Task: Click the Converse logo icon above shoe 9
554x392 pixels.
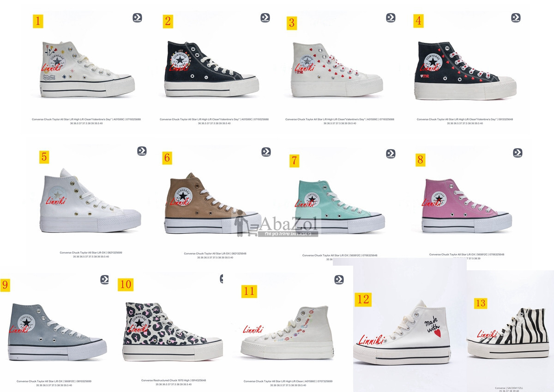Action: [x=104, y=280]
